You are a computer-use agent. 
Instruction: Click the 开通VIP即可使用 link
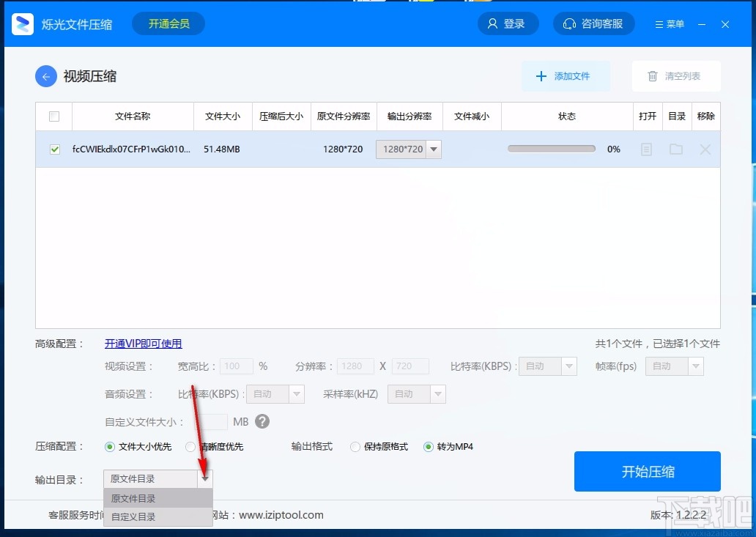click(x=143, y=343)
